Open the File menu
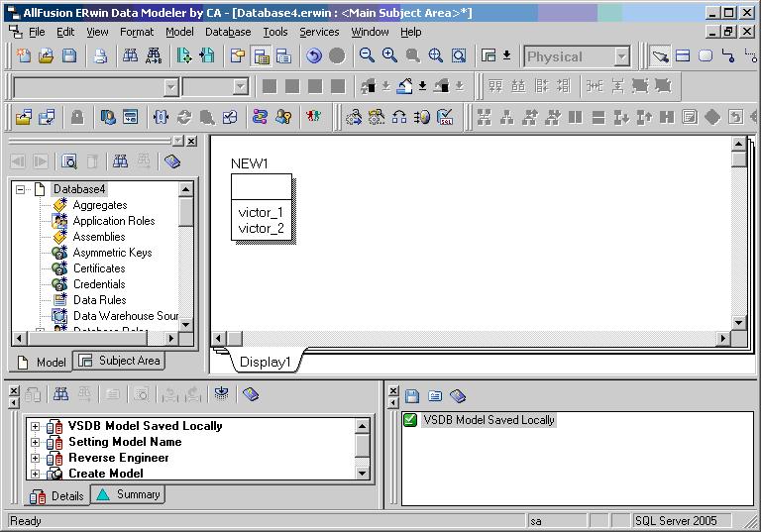 (37, 32)
